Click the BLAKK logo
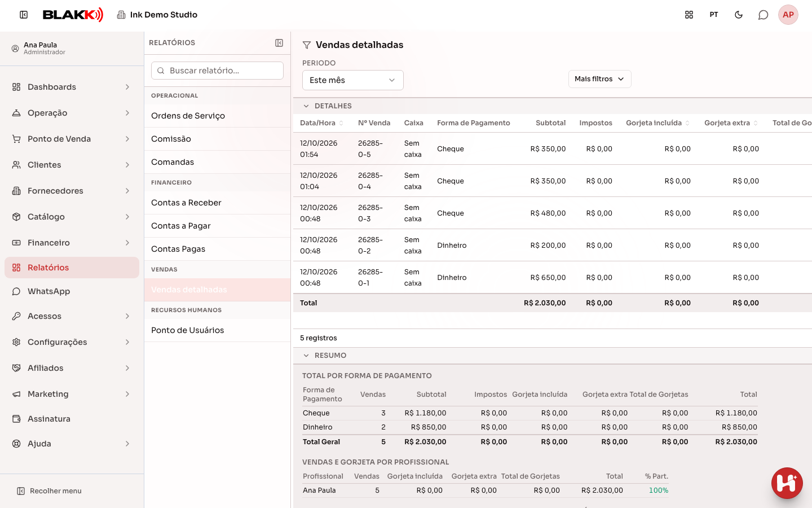Screen dimensions: 812x508 coord(73,15)
